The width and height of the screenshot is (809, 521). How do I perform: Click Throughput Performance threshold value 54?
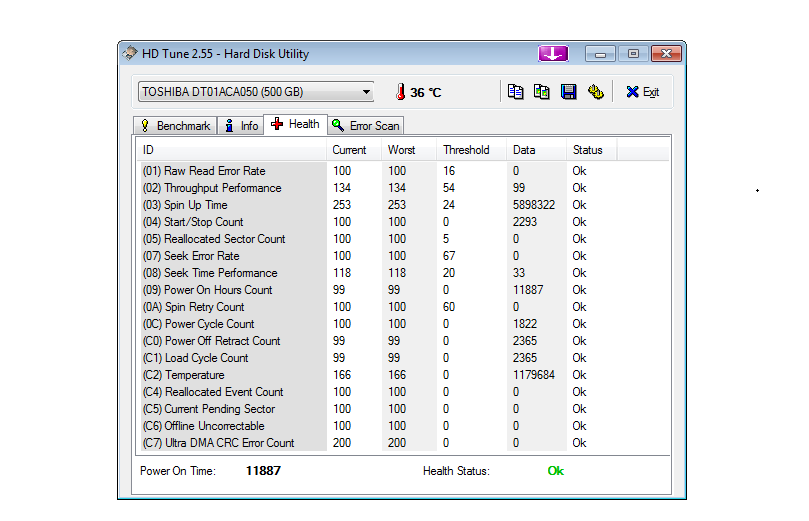tap(448, 188)
